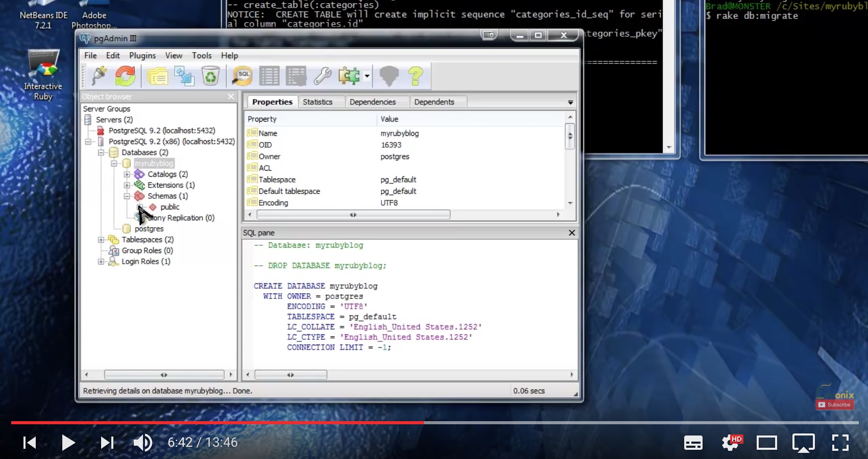868x459 pixels.
Task: Click the yellow Help question mark icon
Action: (x=416, y=76)
